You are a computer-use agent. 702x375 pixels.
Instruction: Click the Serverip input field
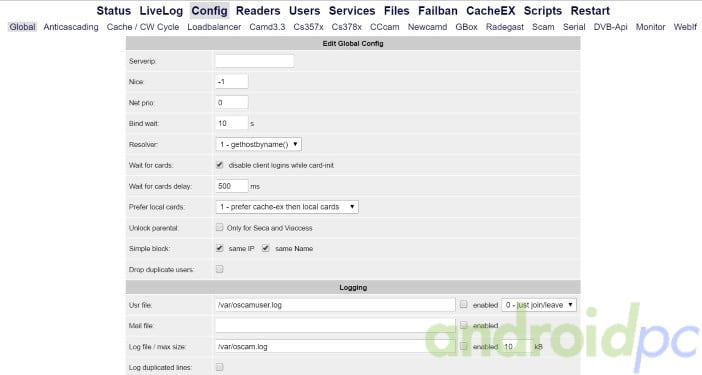click(254, 61)
